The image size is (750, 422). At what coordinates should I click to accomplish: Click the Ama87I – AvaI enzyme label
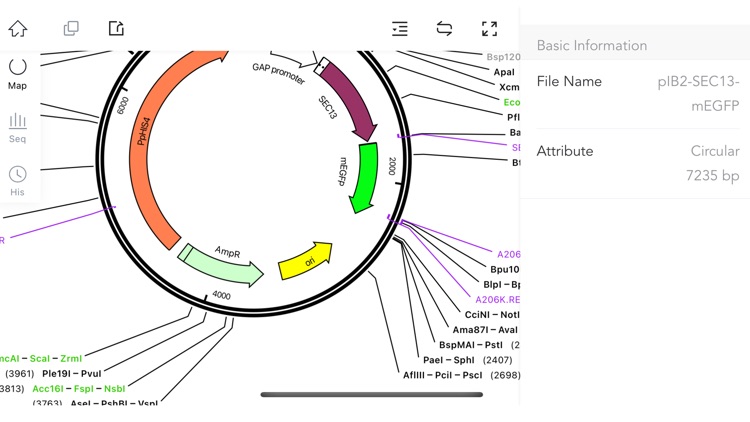point(485,330)
